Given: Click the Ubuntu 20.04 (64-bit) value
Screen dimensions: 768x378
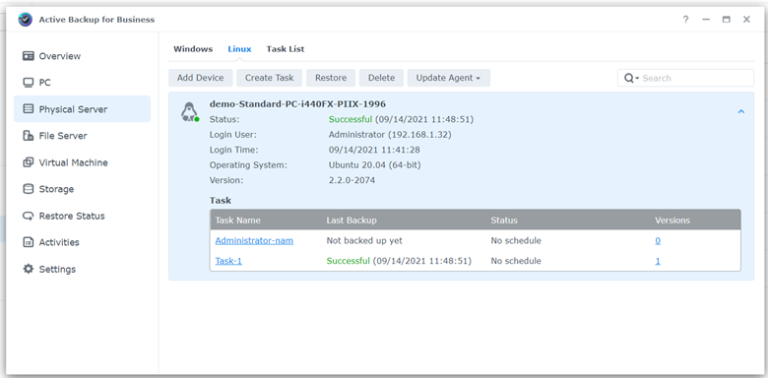Looking at the screenshot, I should point(375,165).
